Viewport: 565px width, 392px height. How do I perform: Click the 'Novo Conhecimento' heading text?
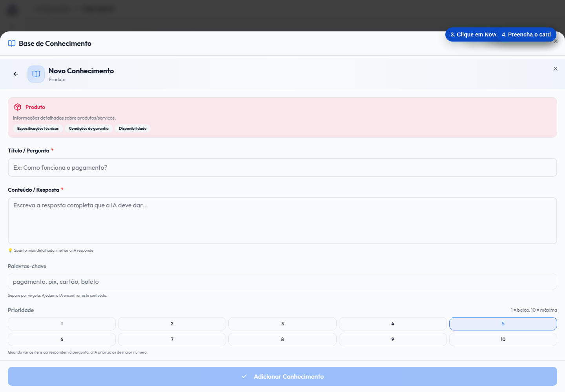tap(81, 71)
